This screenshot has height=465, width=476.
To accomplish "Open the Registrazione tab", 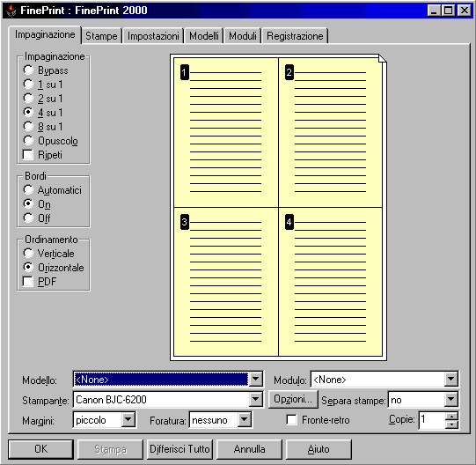I will click(295, 36).
